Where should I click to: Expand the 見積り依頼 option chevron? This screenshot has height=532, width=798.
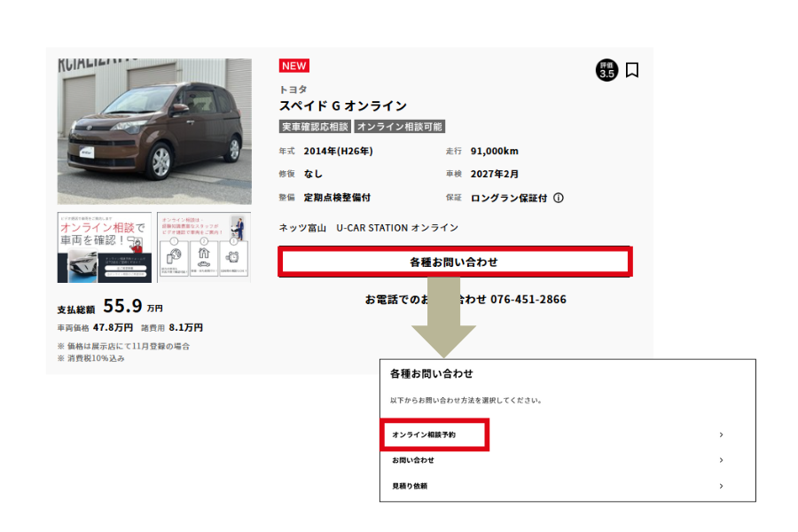[x=722, y=486]
